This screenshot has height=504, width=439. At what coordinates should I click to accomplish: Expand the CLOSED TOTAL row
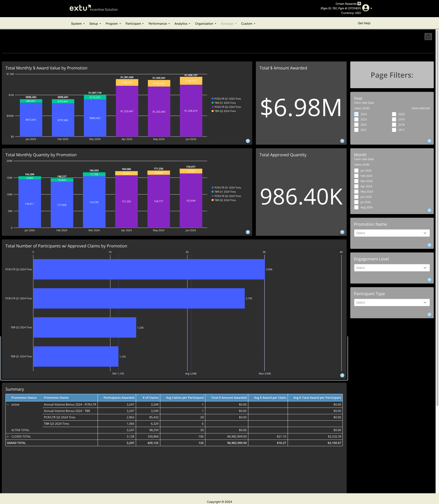click(8, 436)
